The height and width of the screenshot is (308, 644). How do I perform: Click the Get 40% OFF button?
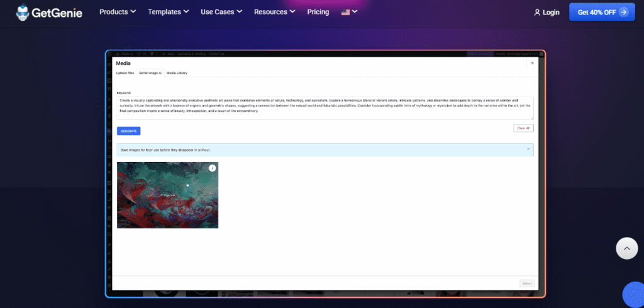[x=602, y=12]
